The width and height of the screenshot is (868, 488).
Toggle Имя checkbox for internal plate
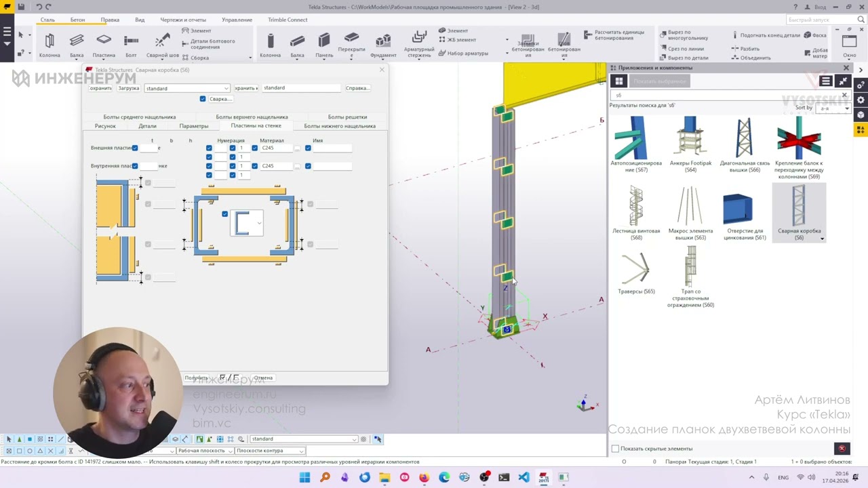pos(308,165)
